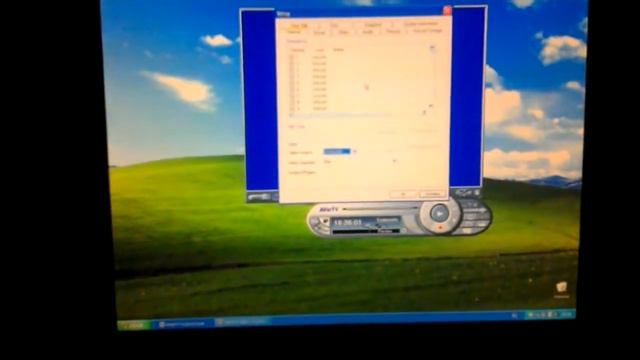Tick the checkbox of the first channel row

click(291, 57)
